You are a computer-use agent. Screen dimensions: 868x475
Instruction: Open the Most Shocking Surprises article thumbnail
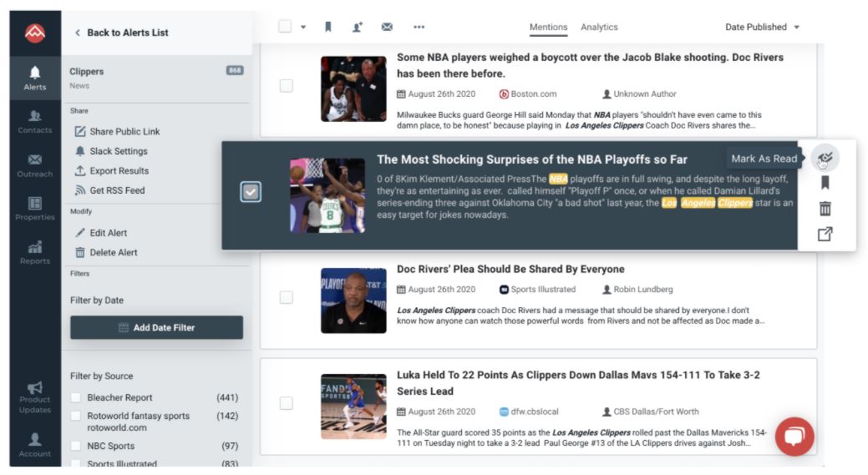coord(327,195)
